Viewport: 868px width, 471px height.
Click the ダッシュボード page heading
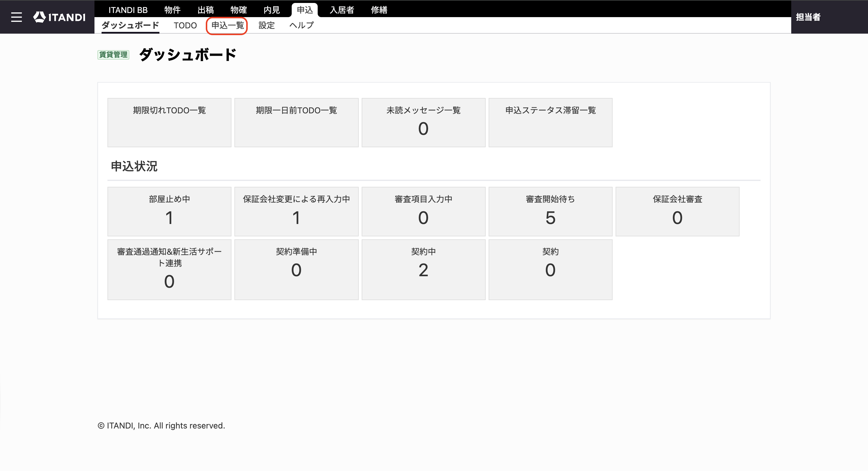(x=188, y=55)
